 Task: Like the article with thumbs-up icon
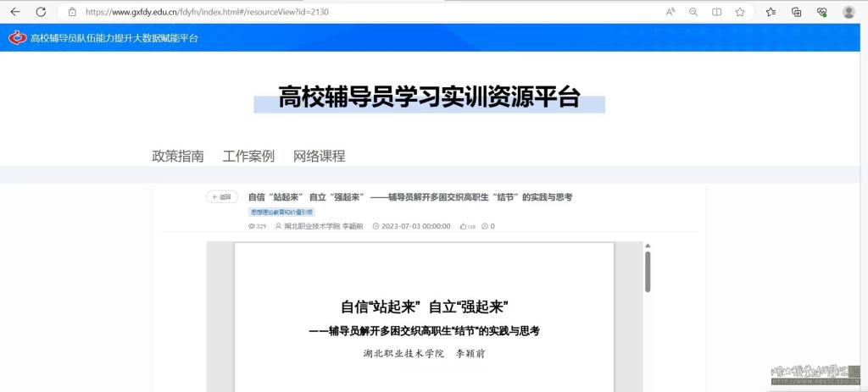[463, 227]
